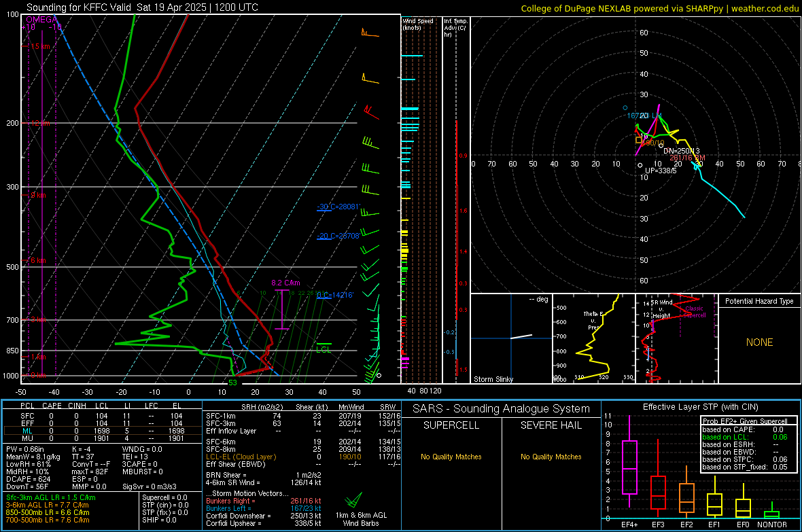Image resolution: width=802 pixels, height=532 pixels.
Task: Click the TEI = 13 value
Action: click(135, 457)
